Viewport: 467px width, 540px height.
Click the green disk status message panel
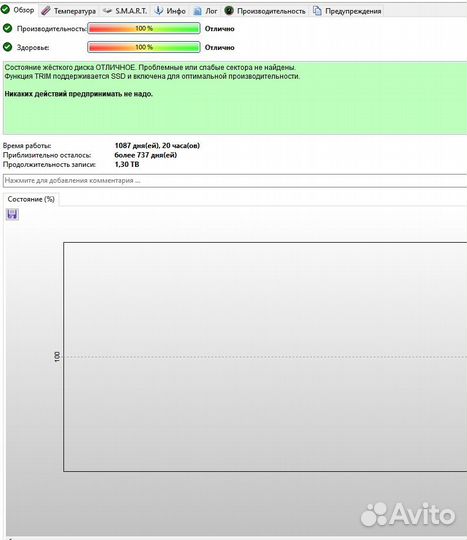click(x=235, y=98)
